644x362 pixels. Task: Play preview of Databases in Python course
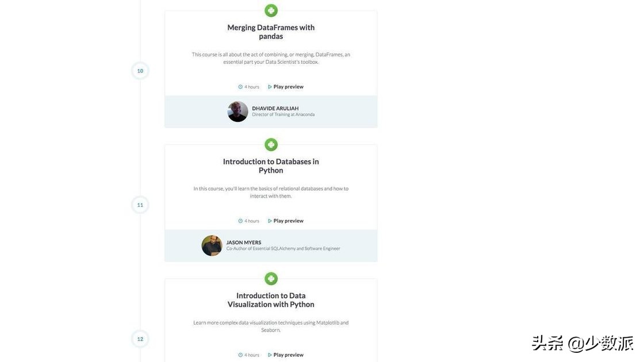(288, 221)
